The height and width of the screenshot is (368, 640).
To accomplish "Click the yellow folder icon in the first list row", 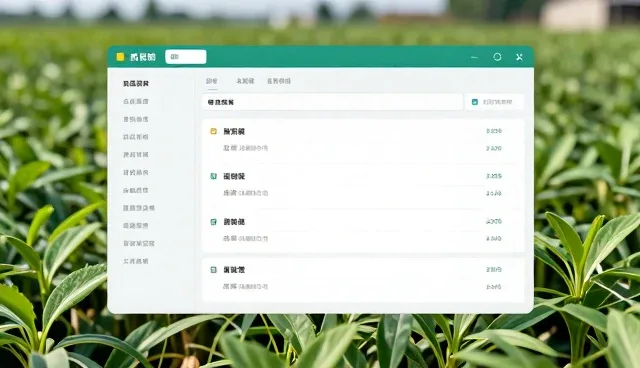I will coord(213,131).
